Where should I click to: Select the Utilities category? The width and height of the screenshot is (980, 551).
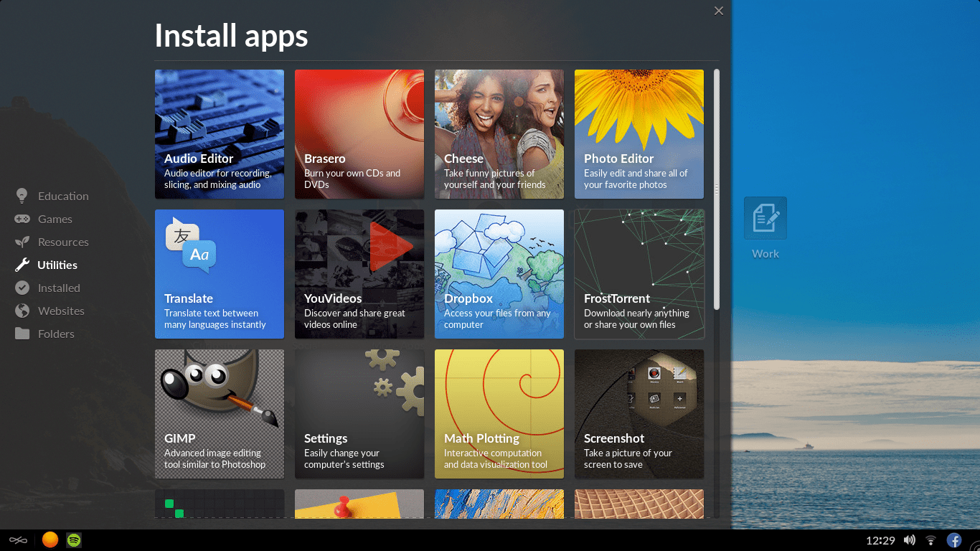pyautogui.click(x=57, y=265)
